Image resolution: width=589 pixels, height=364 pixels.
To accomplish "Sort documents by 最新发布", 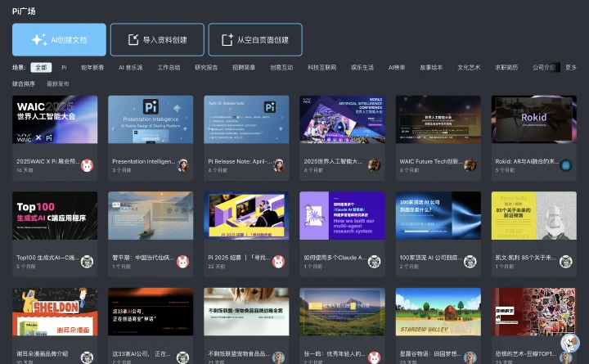I will pos(58,83).
